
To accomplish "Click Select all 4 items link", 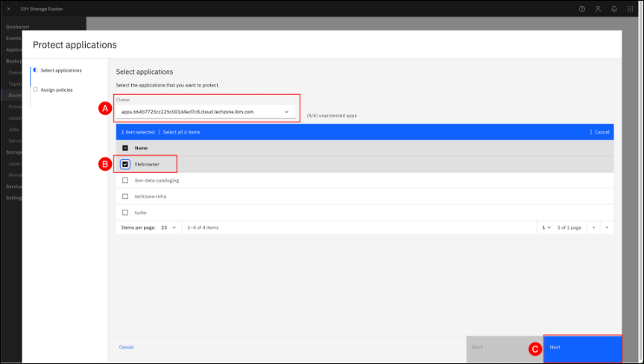I will [181, 132].
